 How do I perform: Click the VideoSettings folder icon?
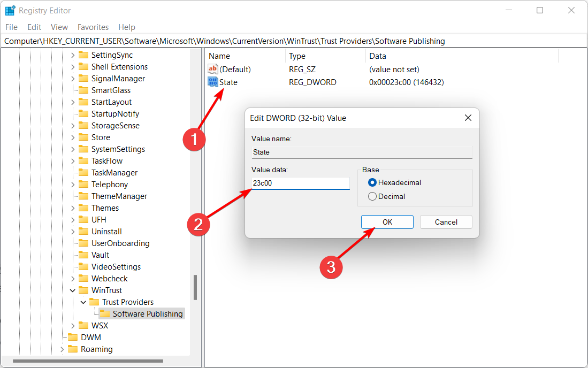83,267
